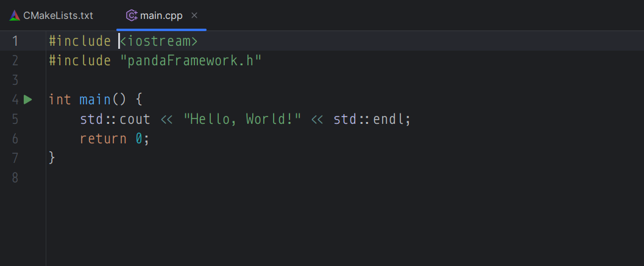Click the int keyword on line 4
This screenshot has width=644, height=266.
(x=60, y=99)
